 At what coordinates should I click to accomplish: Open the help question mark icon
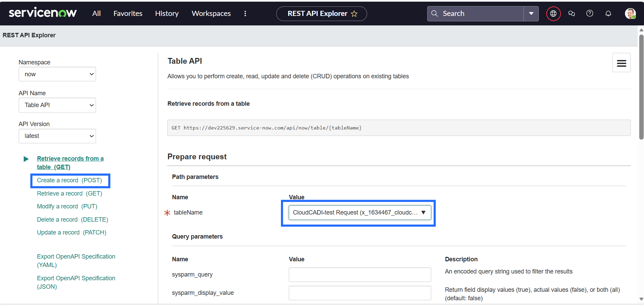point(590,14)
